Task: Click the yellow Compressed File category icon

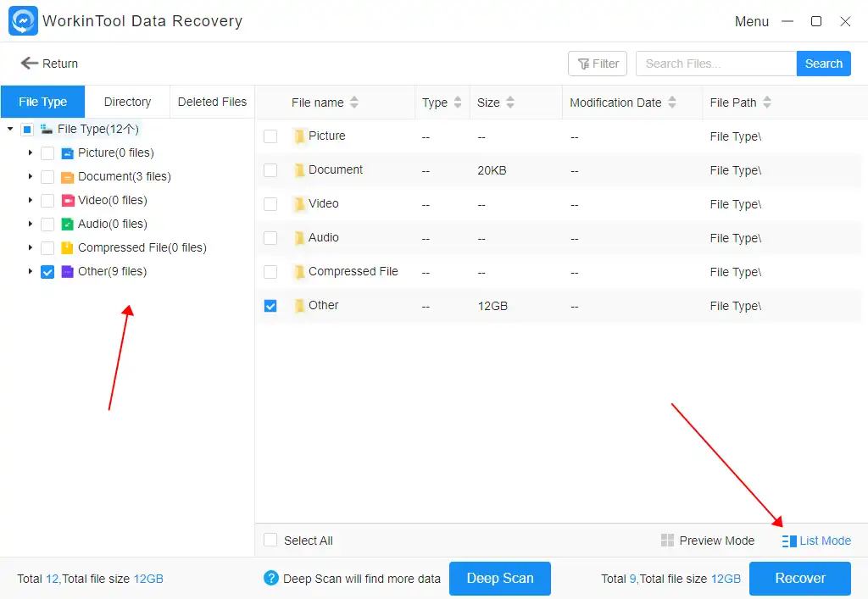Action: point(67,247)
